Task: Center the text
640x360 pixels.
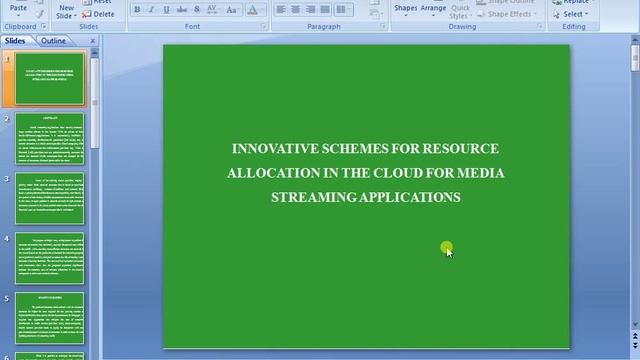Action: coord(295,9)
